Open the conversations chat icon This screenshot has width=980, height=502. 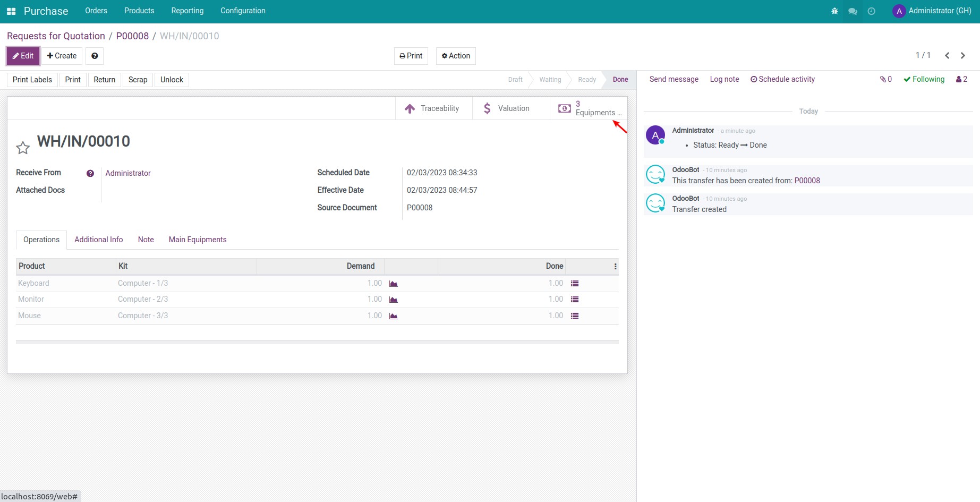pyautogui.click(x=853, y=11)
